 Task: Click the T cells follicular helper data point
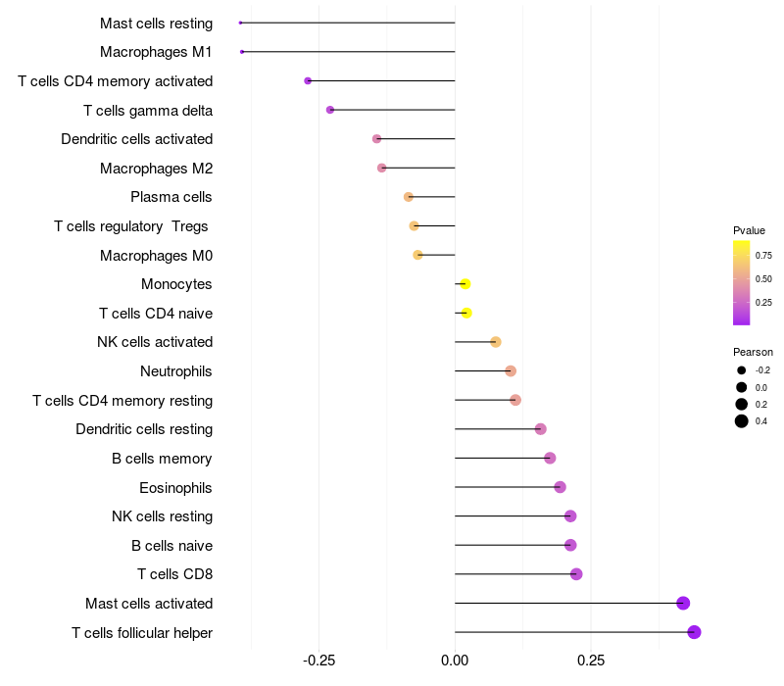click(694, 632)
